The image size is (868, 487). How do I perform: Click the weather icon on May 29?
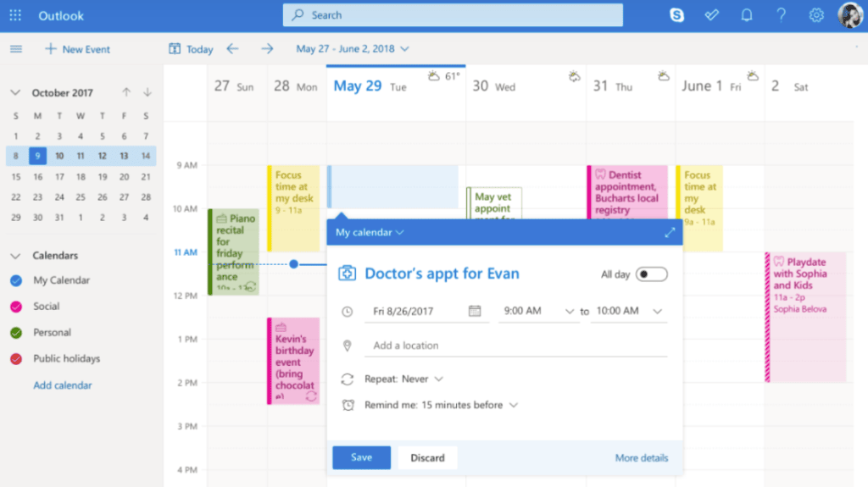coord(434,76)
